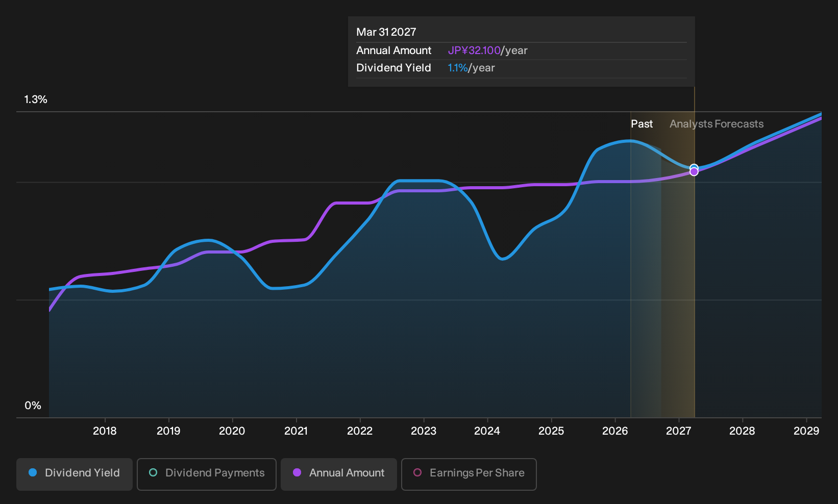This screenshot has width=838, height=504.
Task: Click the 1.1% dividend yield value
Action: pyautogui.click(x=458, y=68)
